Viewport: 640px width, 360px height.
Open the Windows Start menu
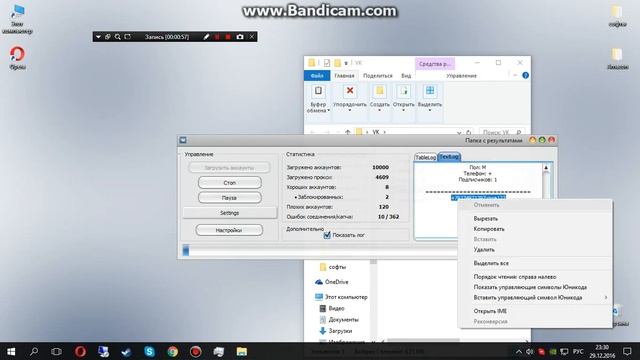[x=11, y=351]
